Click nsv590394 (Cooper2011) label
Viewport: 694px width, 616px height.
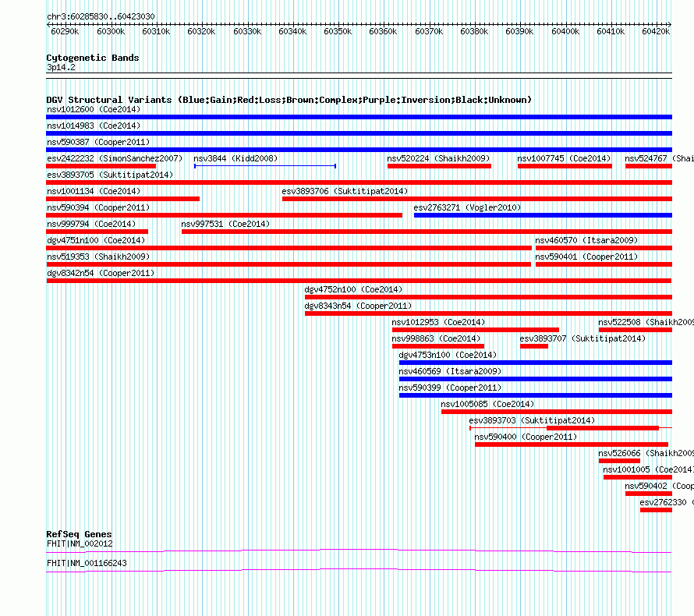[98, 207]
